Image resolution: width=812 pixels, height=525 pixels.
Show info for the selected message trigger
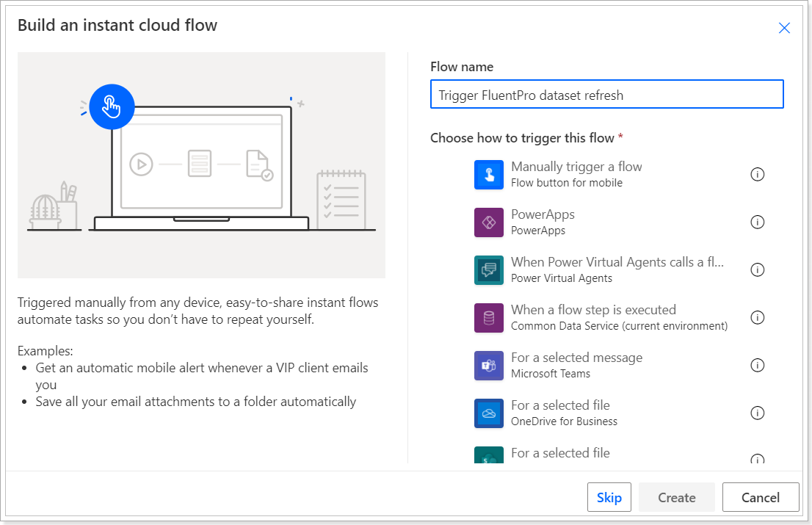757,365
